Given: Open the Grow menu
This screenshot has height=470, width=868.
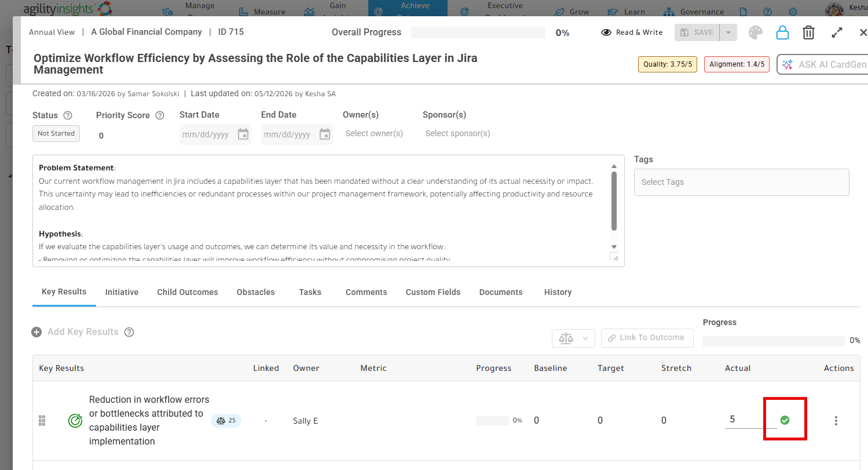Looking at the screenshot, I should pos(572,12).
